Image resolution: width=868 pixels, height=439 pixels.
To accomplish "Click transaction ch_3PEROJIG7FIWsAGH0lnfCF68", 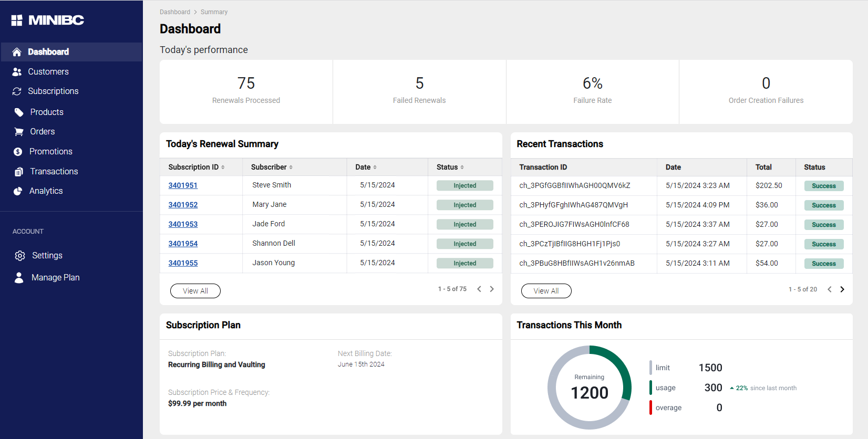I will click(x=574, y=224).
